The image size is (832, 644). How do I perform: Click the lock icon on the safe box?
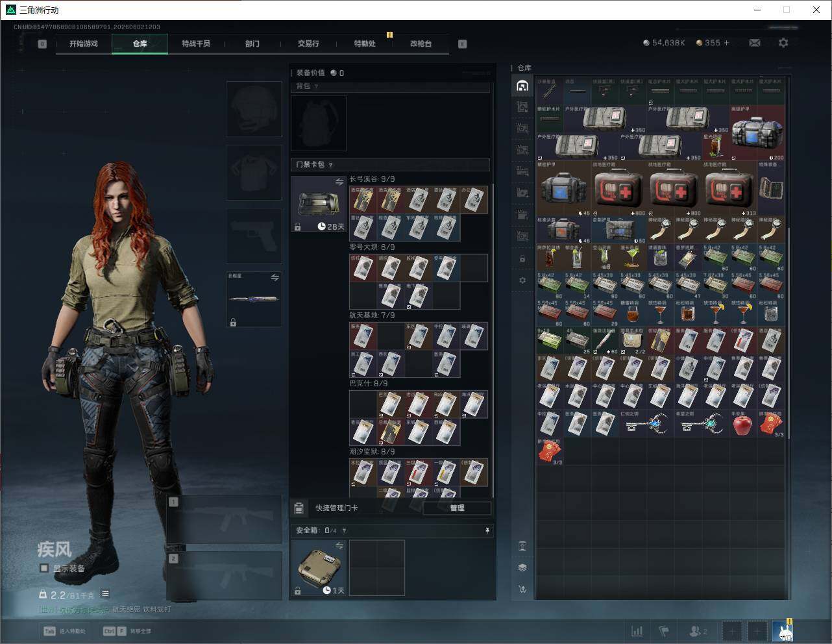(x=297, y=591)
